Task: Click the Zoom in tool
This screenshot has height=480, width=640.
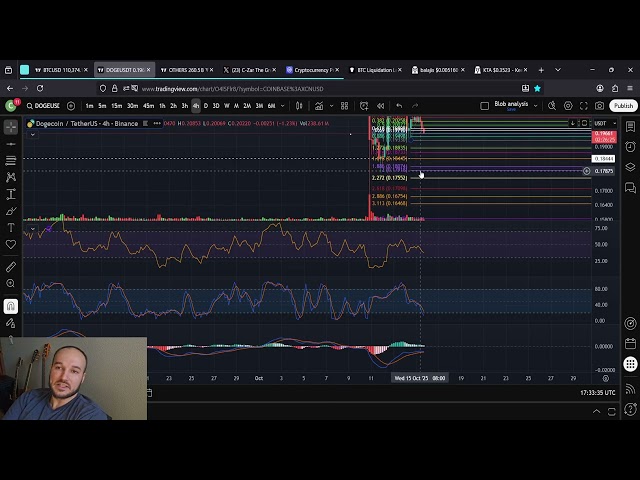Action: coord(11,284)
